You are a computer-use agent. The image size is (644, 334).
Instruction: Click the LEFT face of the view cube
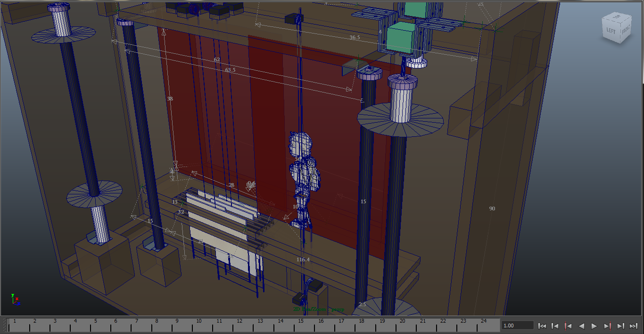(611, 31)
